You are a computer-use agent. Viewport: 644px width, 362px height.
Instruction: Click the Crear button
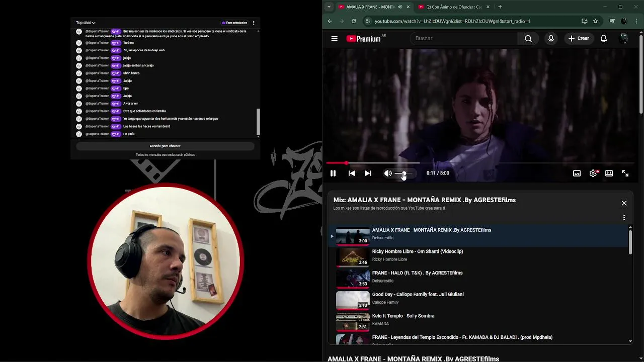click(x=579, y=38)
